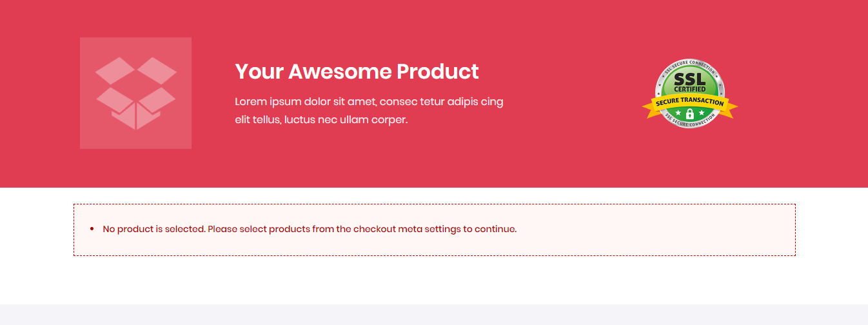Click the CERTIFIED word on the badge
Screen dimensions: 868x325
click(690, 89)
